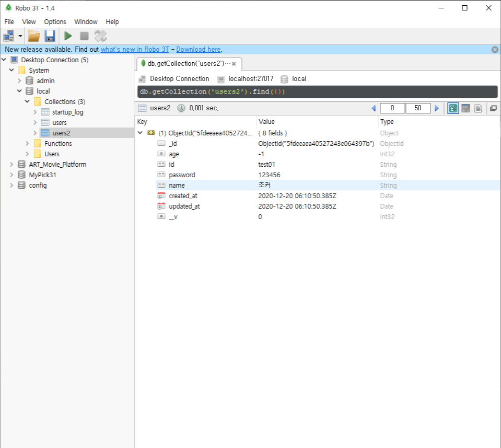Image resolution: width=501 pixels, height=448 pixels.
Task: Click the Functions folder icon
Action: coord(38,143)
